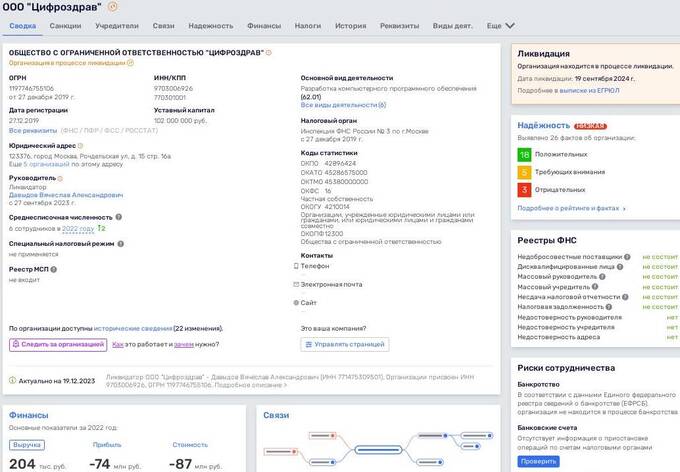The image size is (680, 472).
Task: Open the Финансы tab
Action: point(264,26)
